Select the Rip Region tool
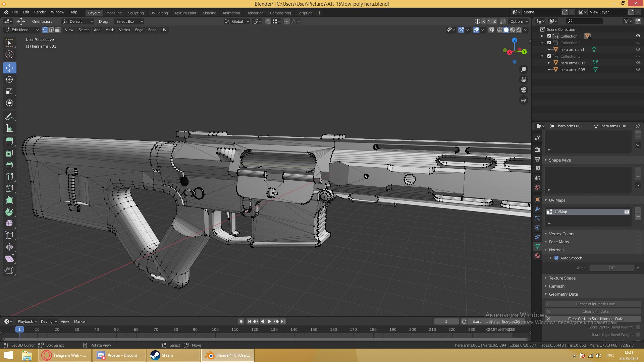644x362 pixels. click(9, 270)
